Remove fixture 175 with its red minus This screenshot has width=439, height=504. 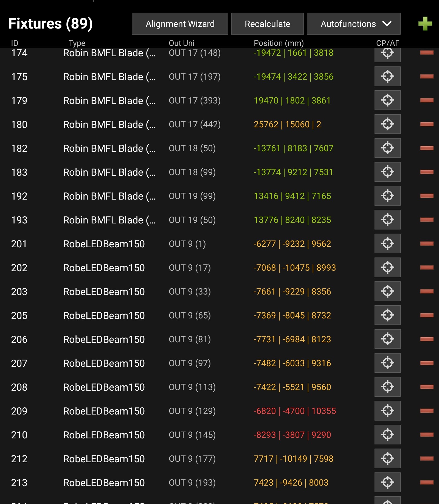[x=427, y=76]
